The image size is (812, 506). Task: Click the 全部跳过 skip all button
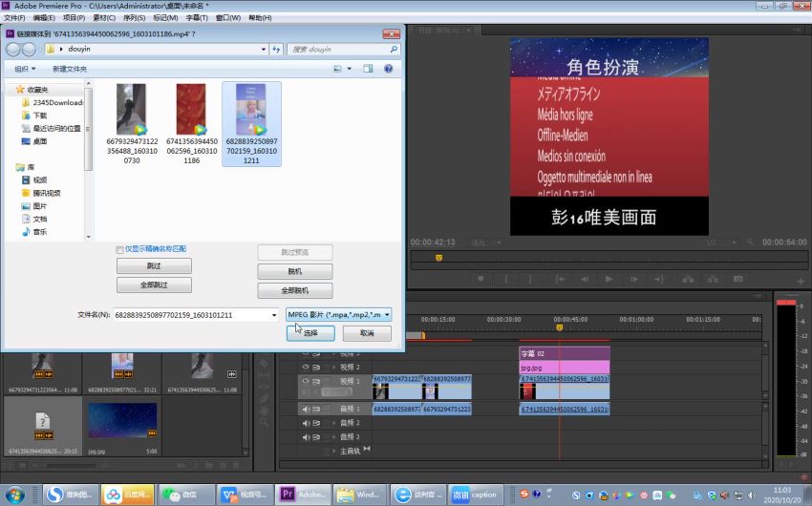click(154, 285)
